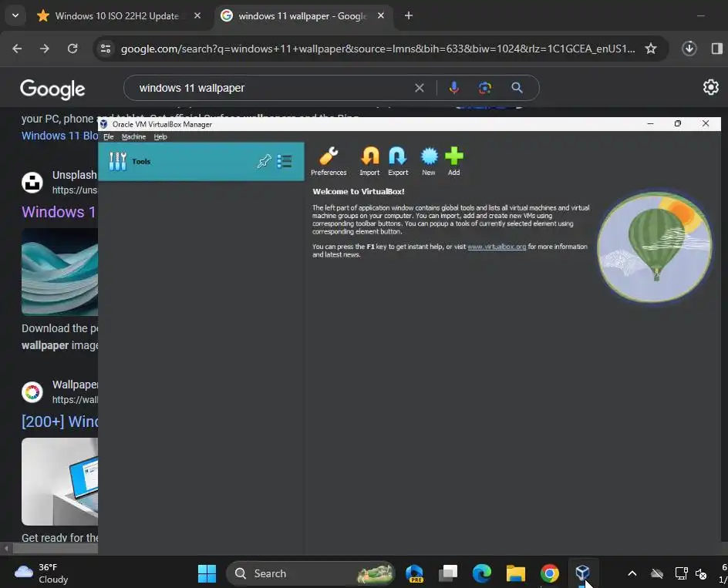Image resolution: width=728 pixels, height=588 pixels.
Task: Click the site information icon in address bar
Action: [106, 49]
